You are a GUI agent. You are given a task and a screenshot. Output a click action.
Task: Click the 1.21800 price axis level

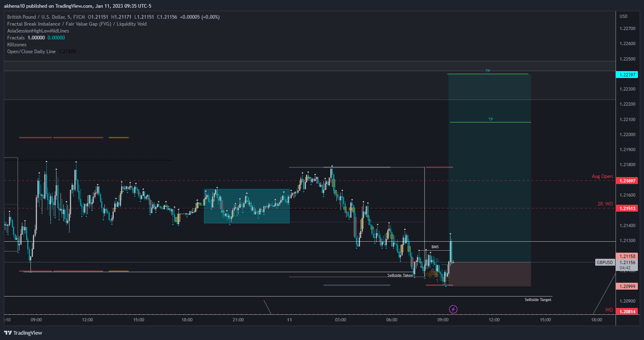pyautogui.click(x=627, y=165)
